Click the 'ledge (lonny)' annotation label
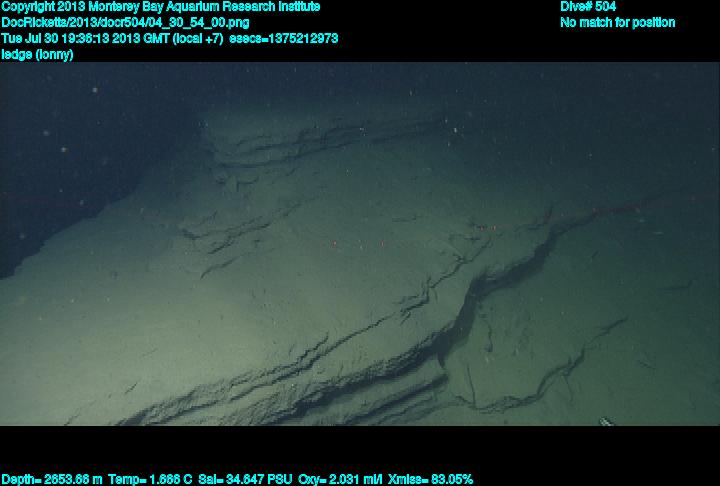Image resolution: width=720 pixels, height=486 pixels. pyautogui.click(x=37, y=54)
